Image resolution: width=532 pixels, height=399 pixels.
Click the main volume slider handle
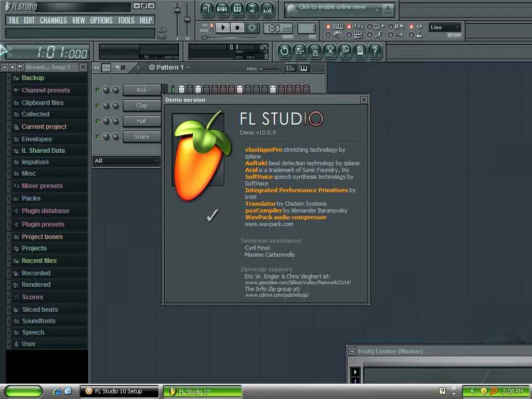178,10
